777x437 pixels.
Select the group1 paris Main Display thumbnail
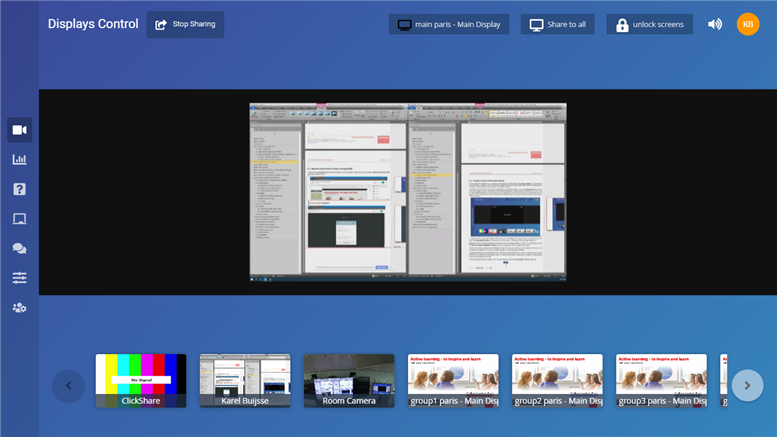[x=453, y=380]
